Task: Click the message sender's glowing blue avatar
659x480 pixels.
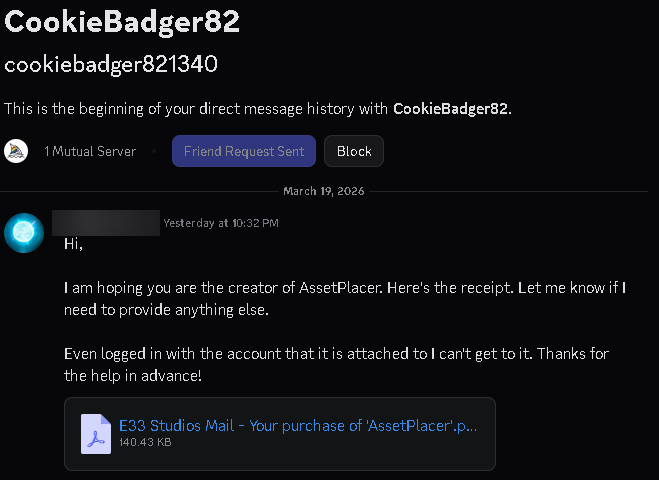Action: coord(24,232)
